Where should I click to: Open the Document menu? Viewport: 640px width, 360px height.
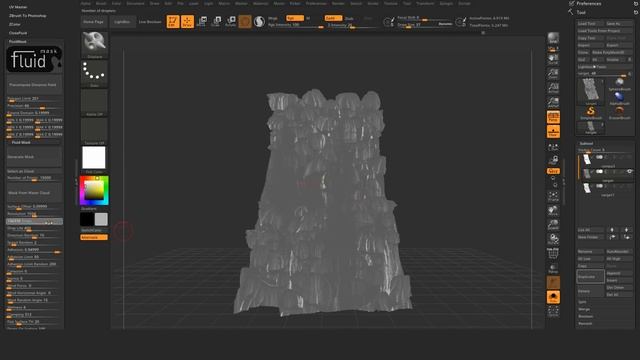click(x=135, y=3)
